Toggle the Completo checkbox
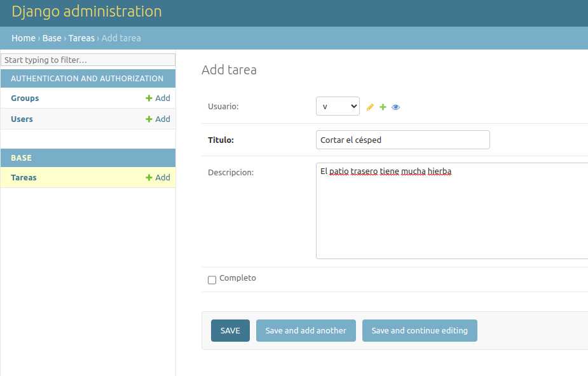 coord(212,279)
